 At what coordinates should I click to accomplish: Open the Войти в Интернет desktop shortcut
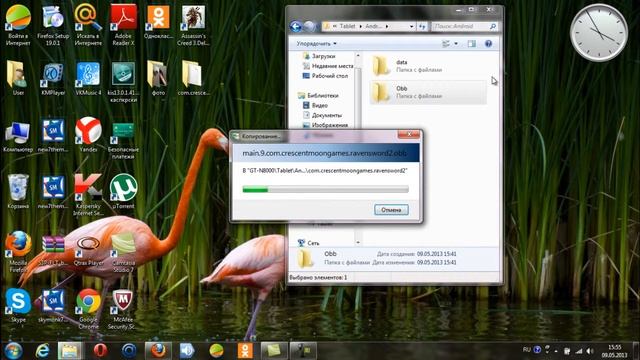[18, 25]
